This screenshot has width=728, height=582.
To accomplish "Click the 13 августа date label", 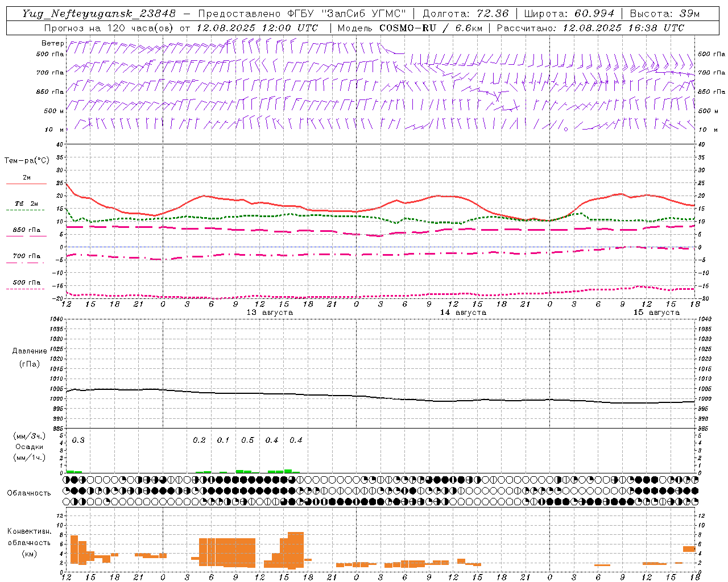I will [x=270, y=313].
